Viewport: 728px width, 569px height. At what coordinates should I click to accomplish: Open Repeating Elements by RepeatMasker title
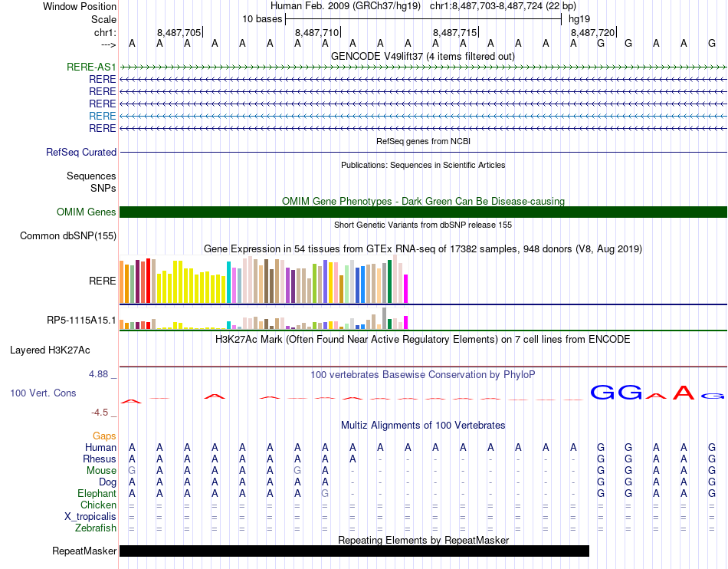point(423,540)
